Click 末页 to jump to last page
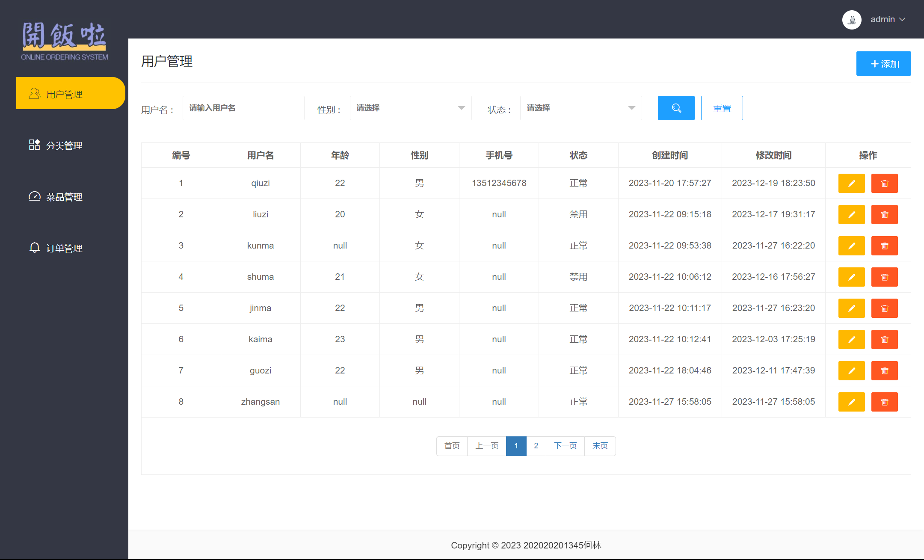924x560 pixels. (x=600, y=446)
